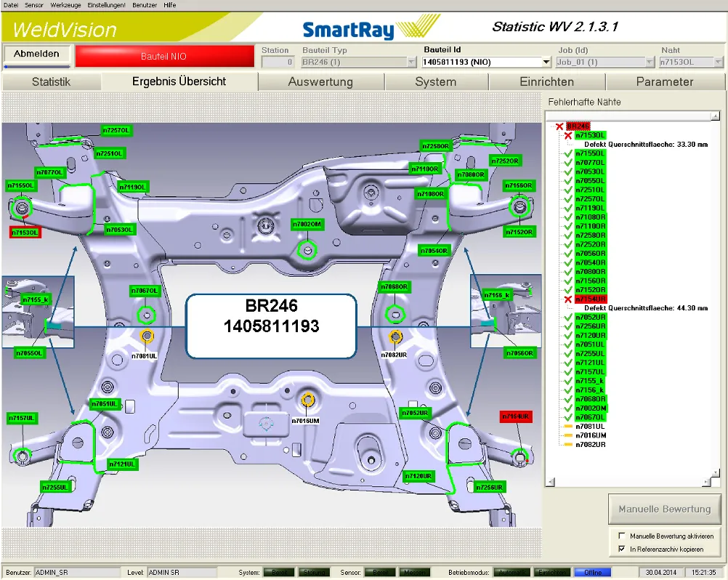This screenshot has height=580, width=728.
Task: Click the blue Offline mode button
Action: coord(592,572)
